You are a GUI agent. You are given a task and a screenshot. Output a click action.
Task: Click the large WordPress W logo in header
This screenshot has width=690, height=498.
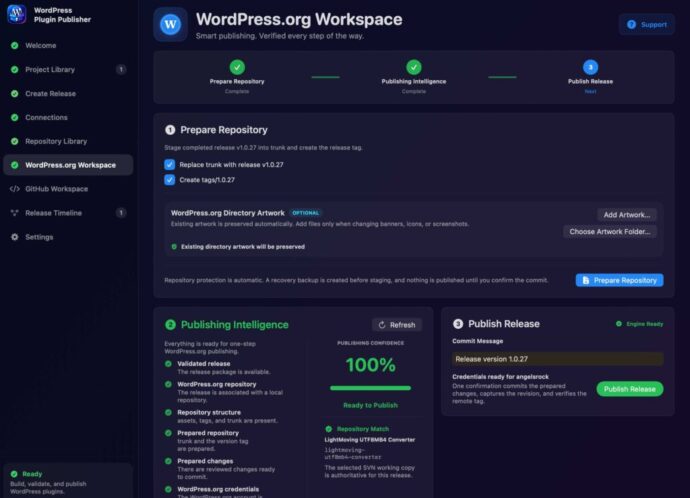170,24
